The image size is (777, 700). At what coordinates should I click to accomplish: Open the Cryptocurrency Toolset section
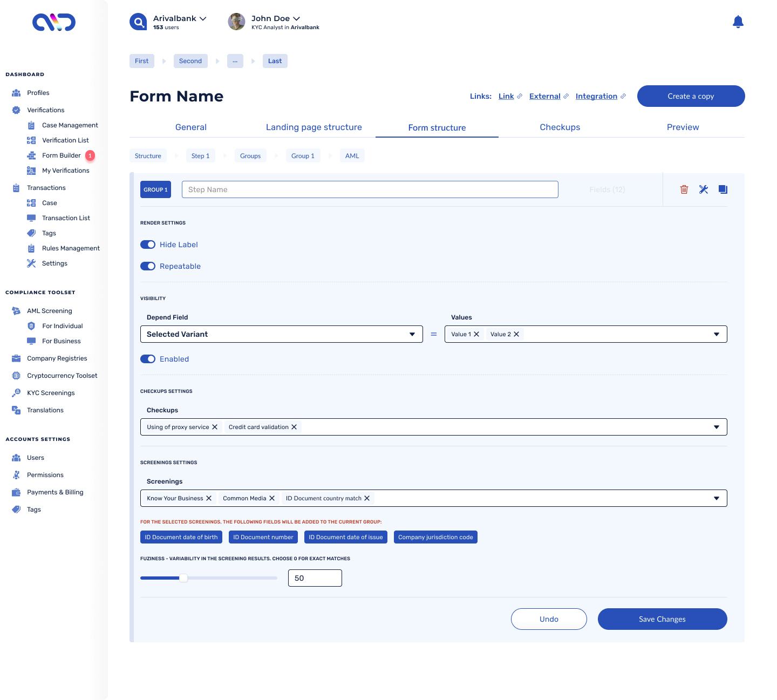(62, 375)
